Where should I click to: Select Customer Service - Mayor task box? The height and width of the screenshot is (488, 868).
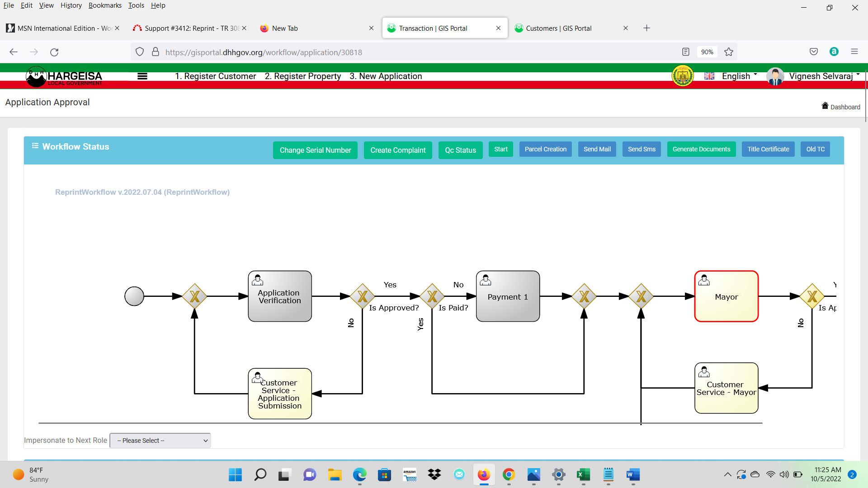726,388
